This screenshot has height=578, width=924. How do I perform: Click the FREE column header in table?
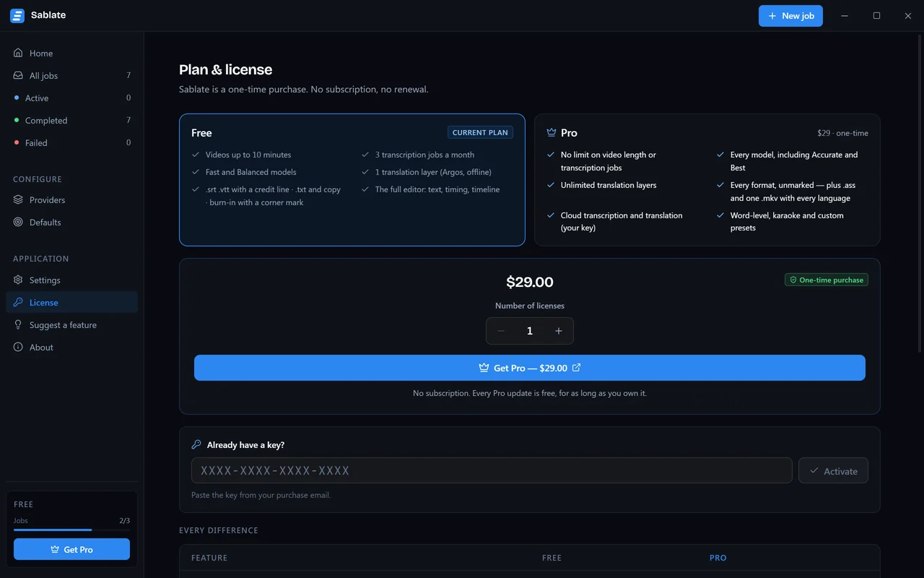(552, 558)
